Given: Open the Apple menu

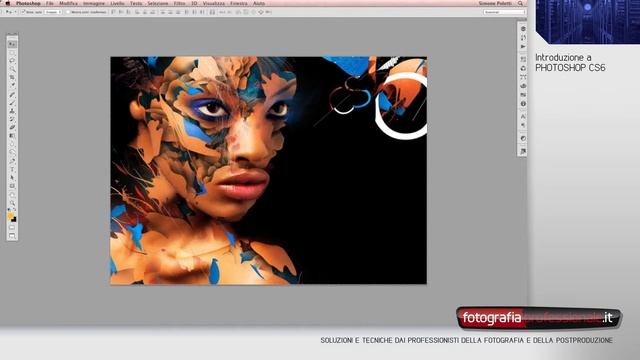Looking at the screenshot, I should [7, 3].
